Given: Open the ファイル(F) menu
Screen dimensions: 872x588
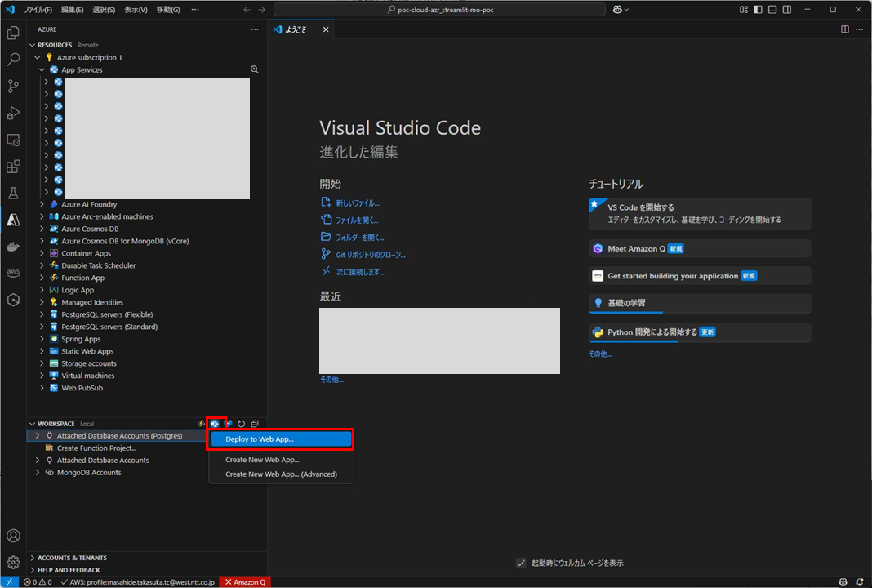Looking at the screenshot, I should coord(38,10).
